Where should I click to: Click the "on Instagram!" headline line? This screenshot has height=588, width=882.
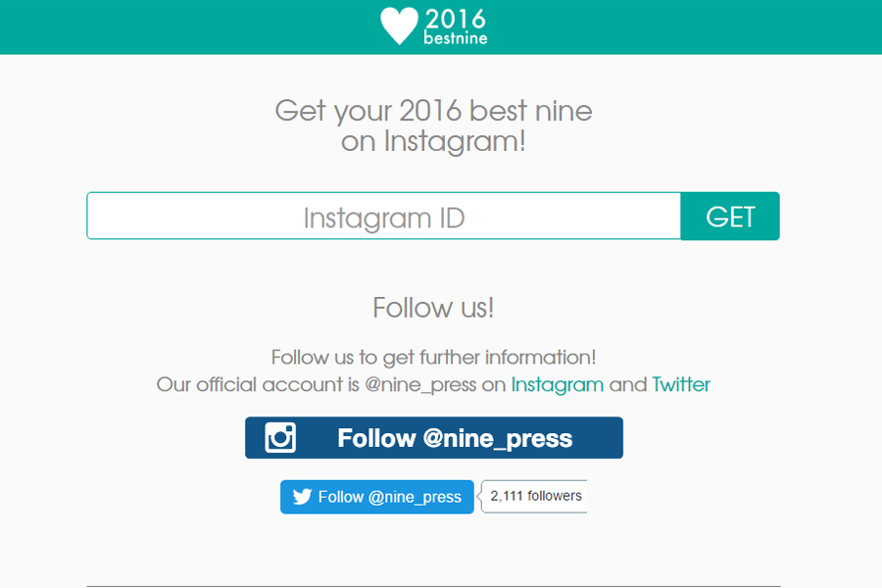pyautogui.click(x=433, y=141)
